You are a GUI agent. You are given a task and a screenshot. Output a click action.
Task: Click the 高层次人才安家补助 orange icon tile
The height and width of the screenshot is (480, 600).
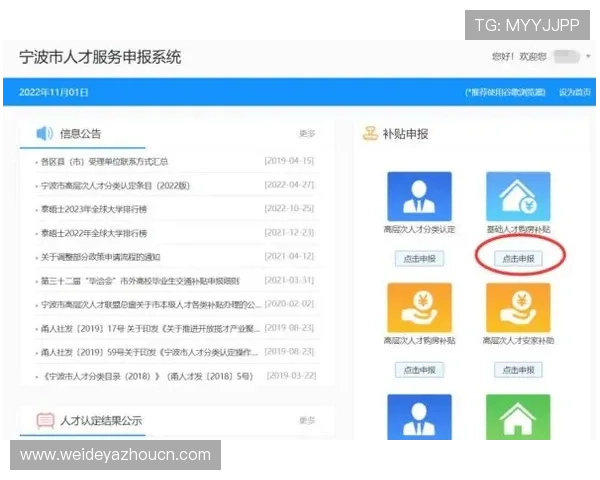(x=518, y=307)
